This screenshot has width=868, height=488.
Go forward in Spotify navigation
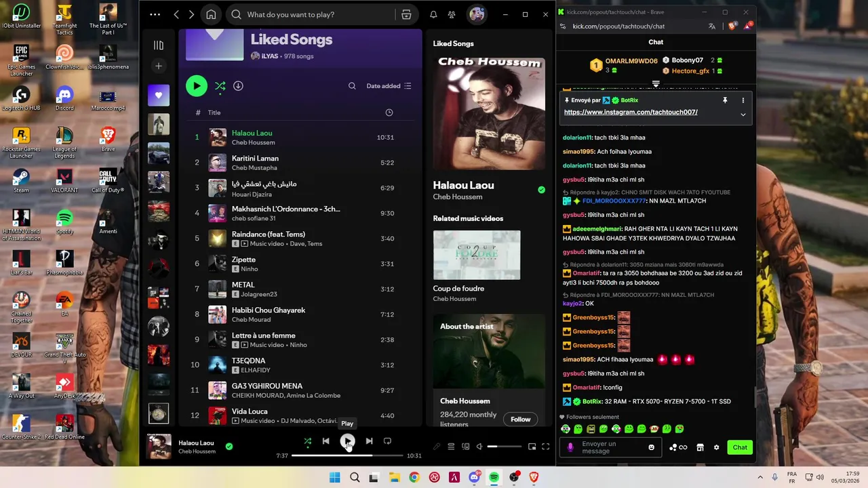pyautogui.click(x=191, y=14)
